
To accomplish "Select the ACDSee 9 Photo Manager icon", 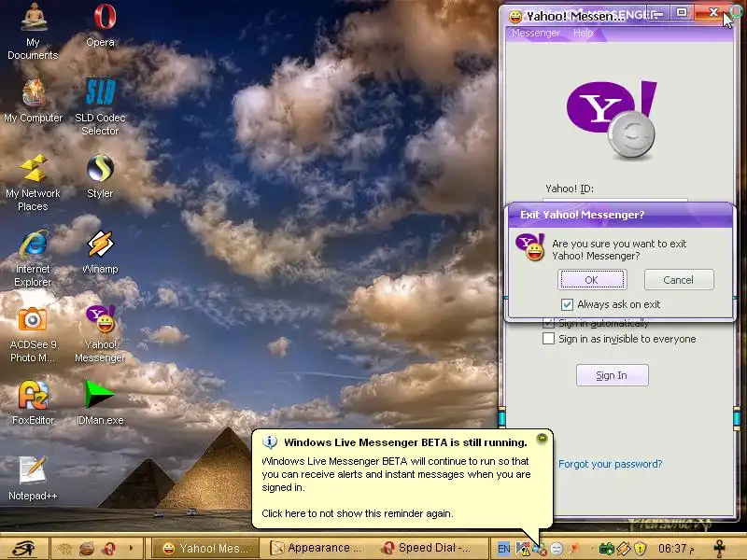I will click(33, 334).
